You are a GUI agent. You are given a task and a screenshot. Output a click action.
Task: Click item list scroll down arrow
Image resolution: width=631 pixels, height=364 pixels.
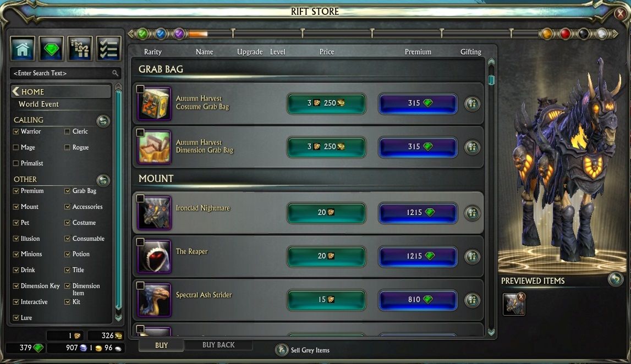tap(491, 332)
